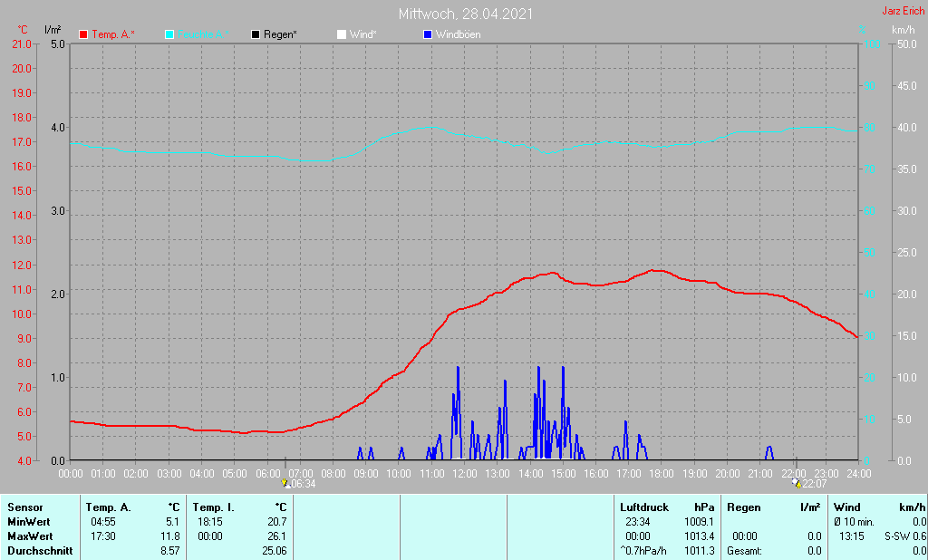Click the Wind column header in table
This screenshot has height=560, width=928.
tap(847, 508)
